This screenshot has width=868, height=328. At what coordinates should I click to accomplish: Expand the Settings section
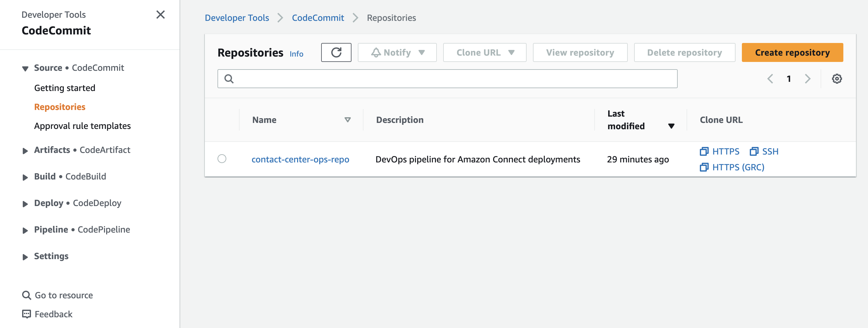[25, 257]
